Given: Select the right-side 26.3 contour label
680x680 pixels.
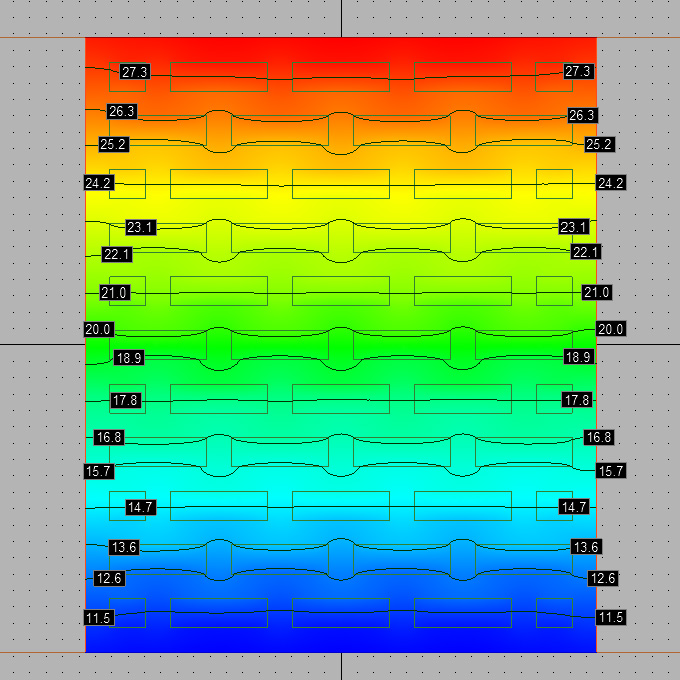Looking at the screenshot, I should pyautogui.click(x=582, y=115).
